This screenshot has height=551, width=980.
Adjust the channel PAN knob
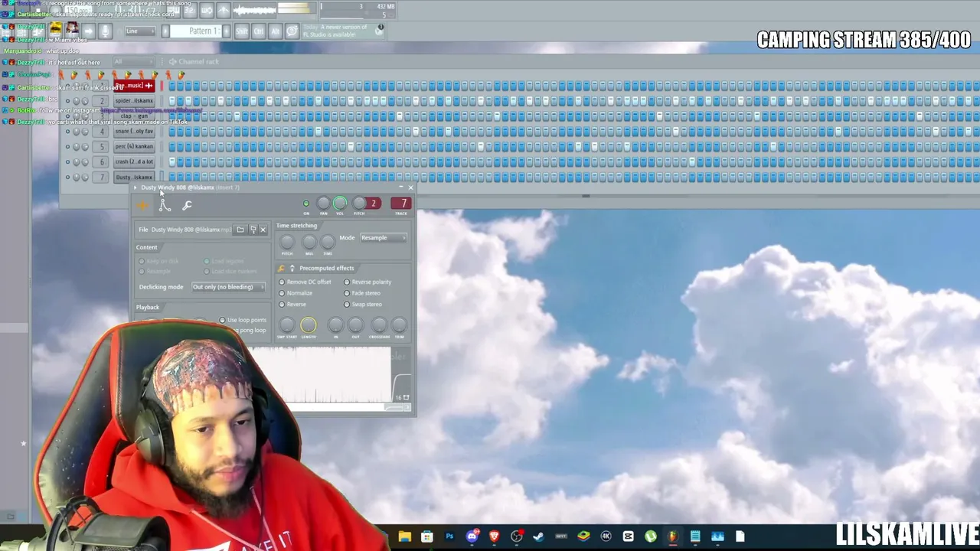[323, 203]
